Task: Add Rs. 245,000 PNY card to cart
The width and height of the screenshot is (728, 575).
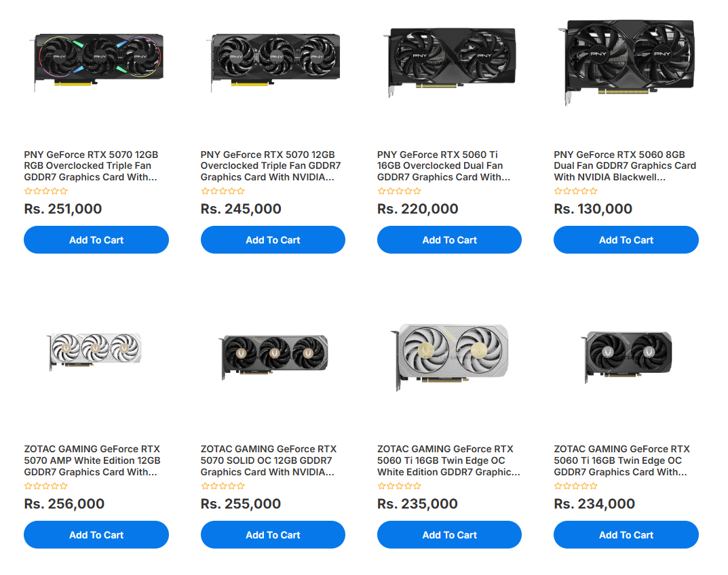Action: click(x=273, y=240)
